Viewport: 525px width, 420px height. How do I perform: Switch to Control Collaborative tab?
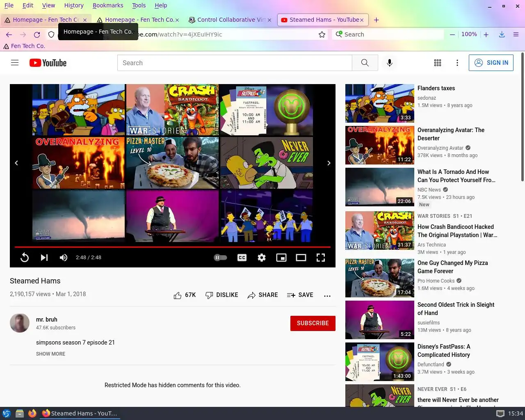point(230,20)
